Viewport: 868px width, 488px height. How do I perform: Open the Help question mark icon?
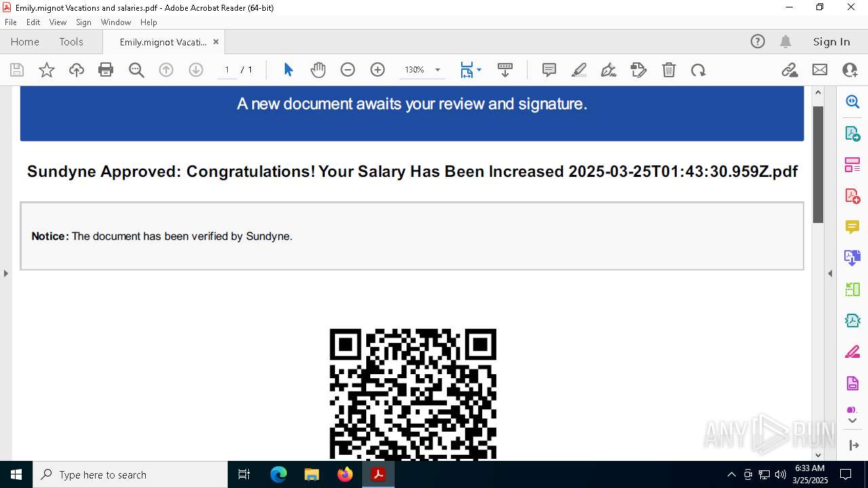click(x=757, y=41)
